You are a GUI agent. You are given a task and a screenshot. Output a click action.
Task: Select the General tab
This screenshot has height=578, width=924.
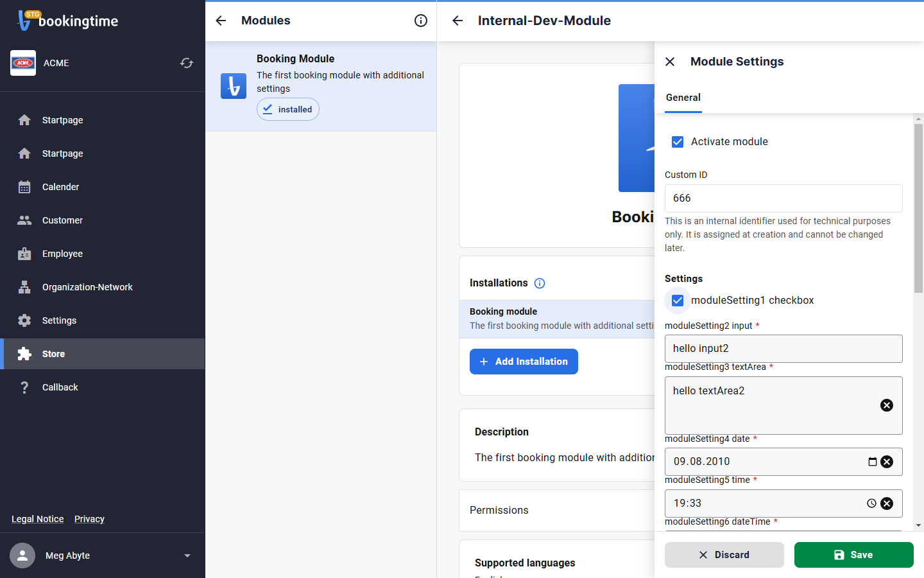click(683, 98)
